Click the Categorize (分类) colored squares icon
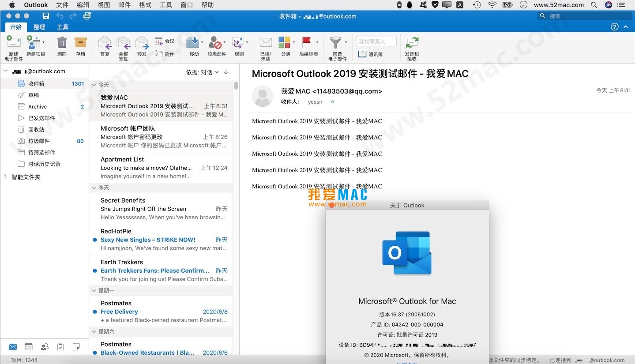The image size is (635, 364). pyautogui.click(x=285, y=42)
